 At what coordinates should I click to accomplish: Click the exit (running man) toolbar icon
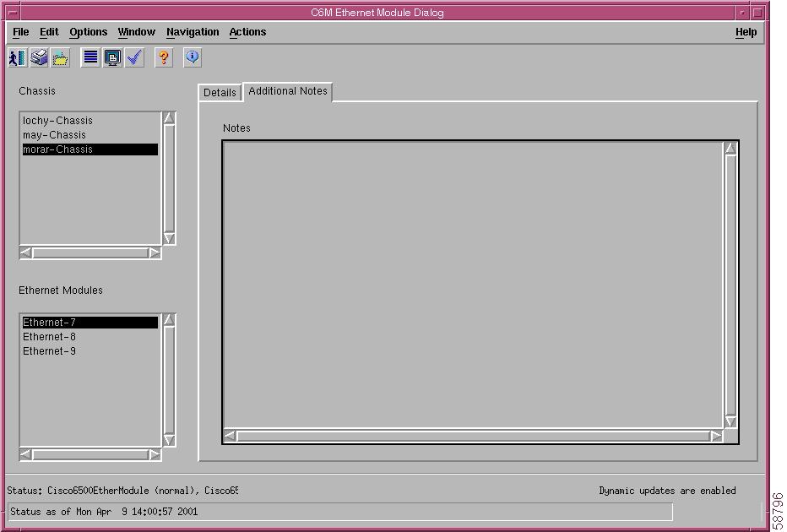18,58
